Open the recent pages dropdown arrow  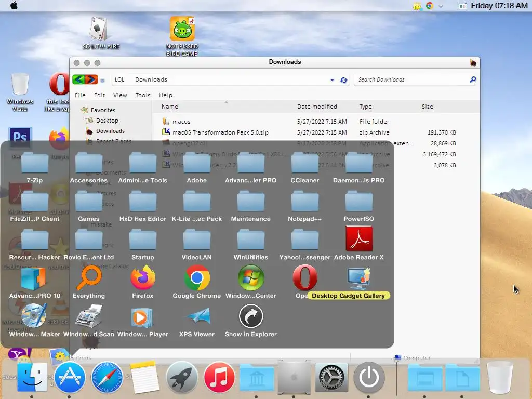pos(102,81)
